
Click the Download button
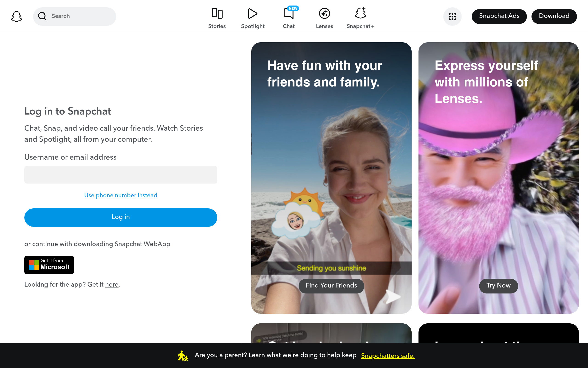pyautogui.click(x=554, y=16)
